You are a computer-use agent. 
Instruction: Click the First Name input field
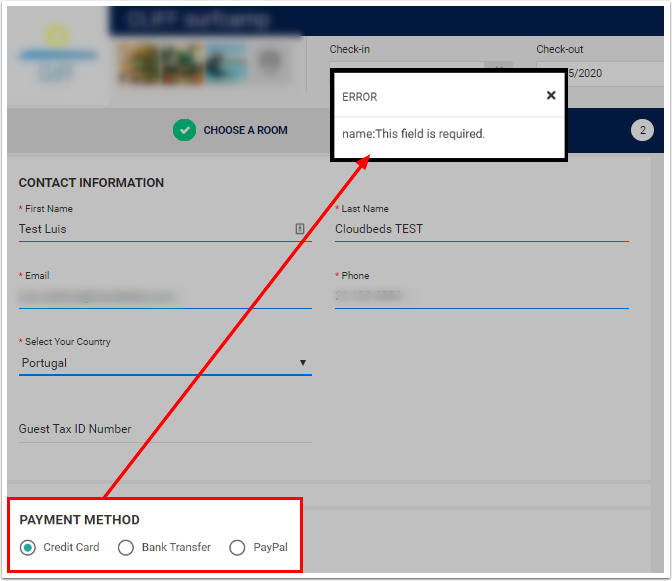point(165,229)
